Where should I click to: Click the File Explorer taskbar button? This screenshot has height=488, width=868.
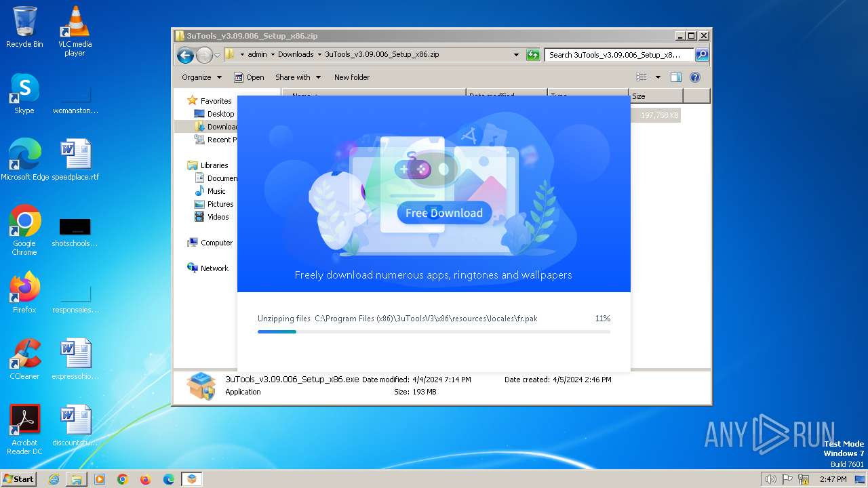coord(77,479)
